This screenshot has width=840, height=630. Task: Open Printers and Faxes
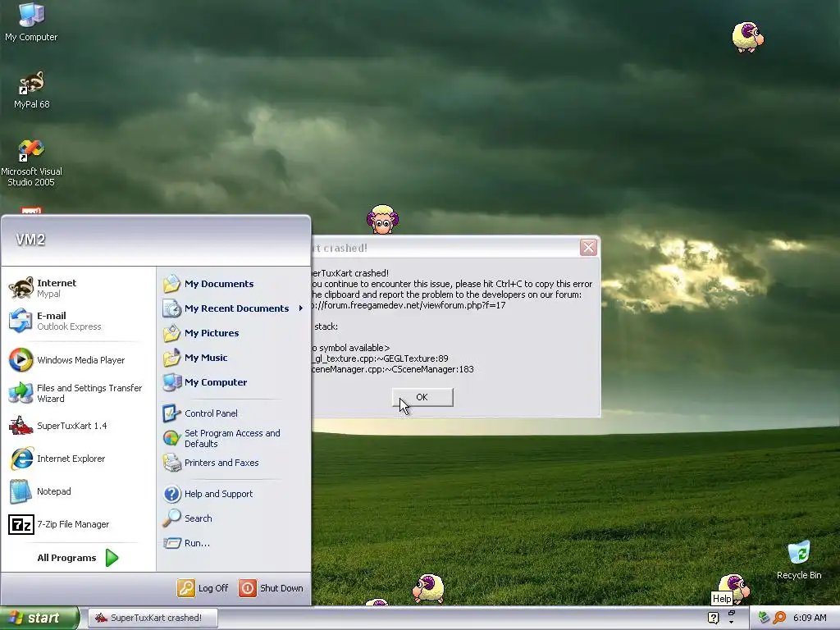[211, 463]
